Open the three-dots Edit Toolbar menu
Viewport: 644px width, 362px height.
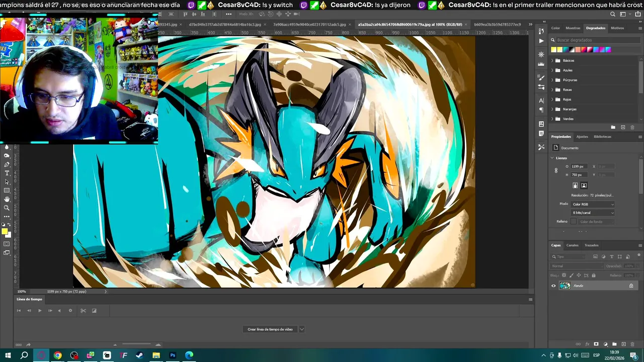[7, 217]
